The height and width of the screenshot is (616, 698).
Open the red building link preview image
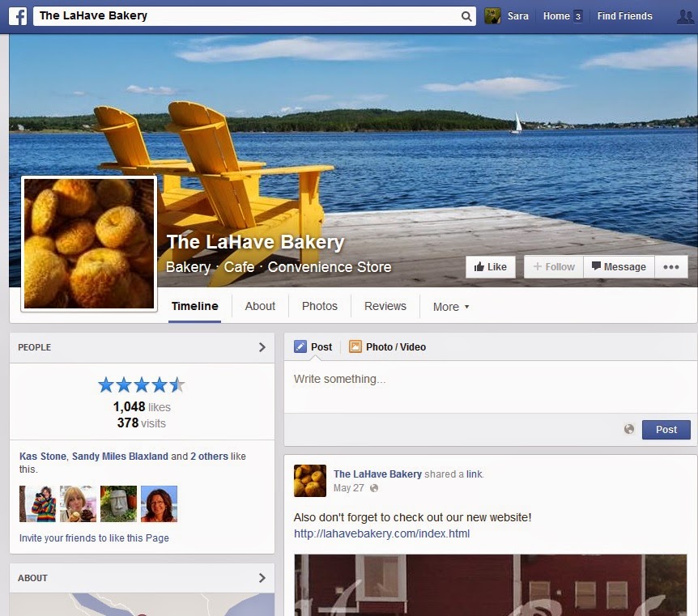click(x=491, y=585)
